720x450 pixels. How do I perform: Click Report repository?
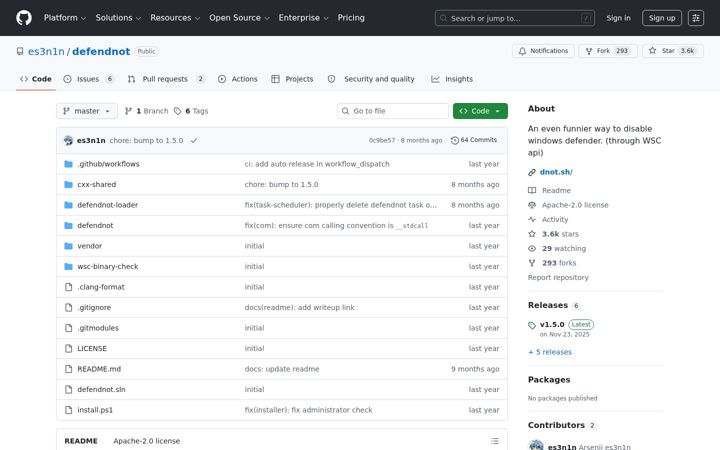(x=558, y=278)
